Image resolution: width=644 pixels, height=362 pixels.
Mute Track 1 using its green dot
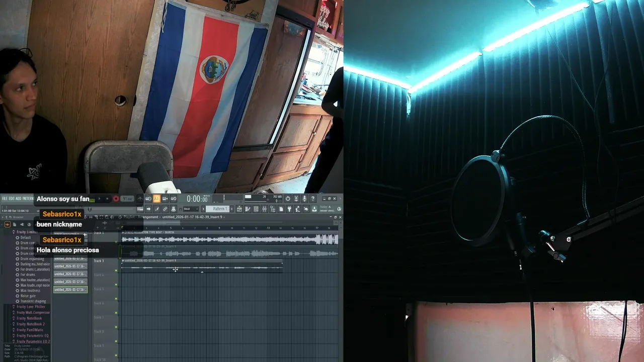[x=116, y=242]
